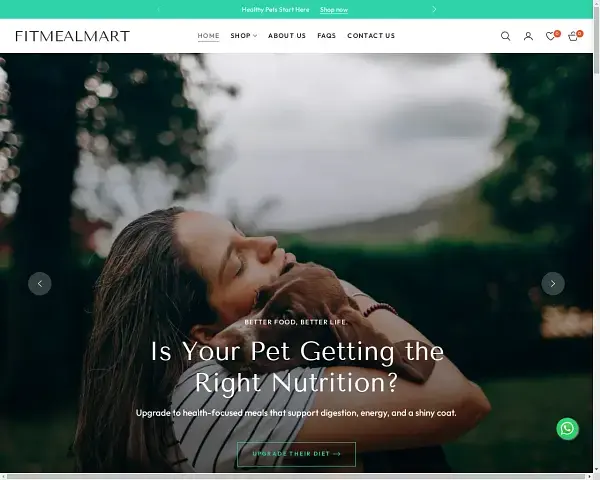
Task: Expand the Shop dropdown menu
Action: click(243, 36)
